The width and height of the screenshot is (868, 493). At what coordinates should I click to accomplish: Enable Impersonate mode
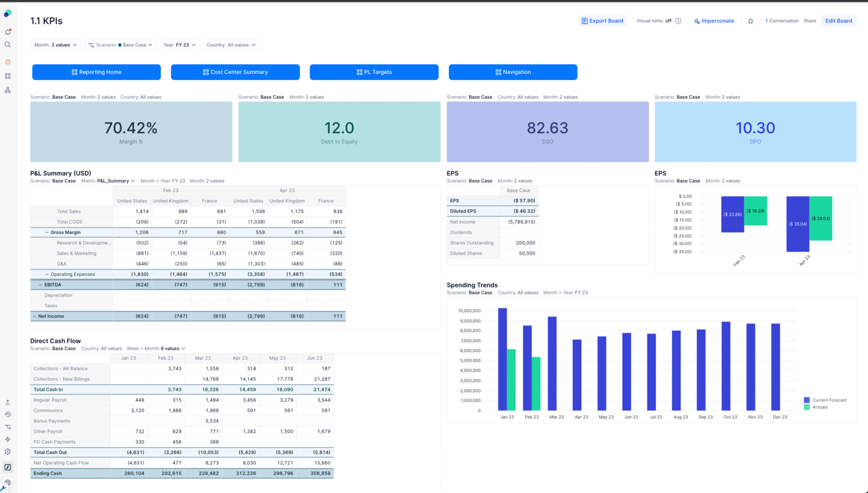click(x=714, y=21)
